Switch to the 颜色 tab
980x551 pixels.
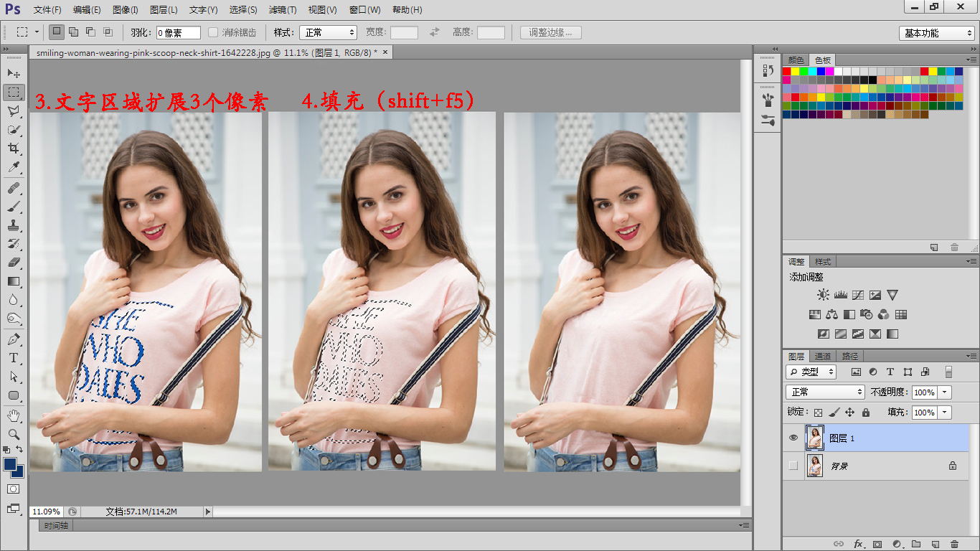tap(796, 60)
